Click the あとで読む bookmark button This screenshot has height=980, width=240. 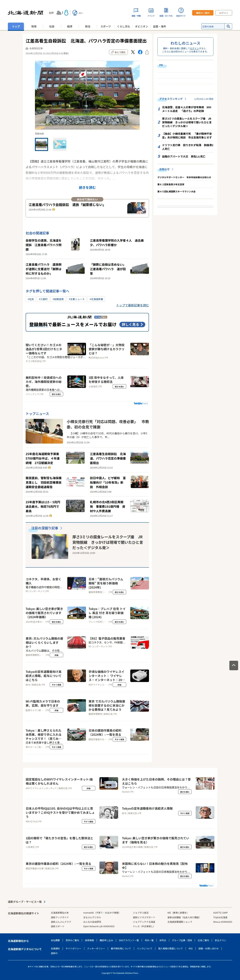[x=118, y=52]
